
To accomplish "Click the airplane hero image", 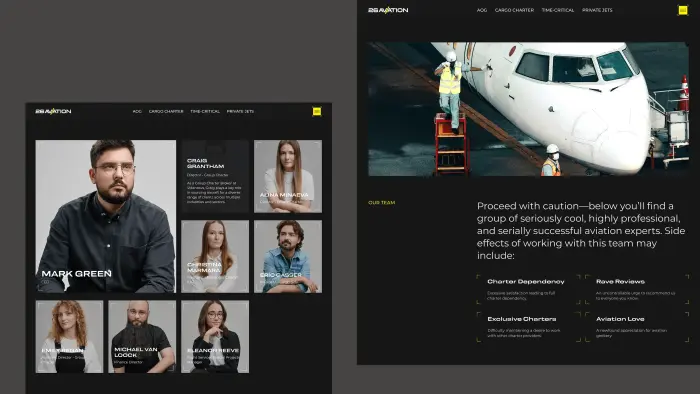I will click(x=528, y=109).
